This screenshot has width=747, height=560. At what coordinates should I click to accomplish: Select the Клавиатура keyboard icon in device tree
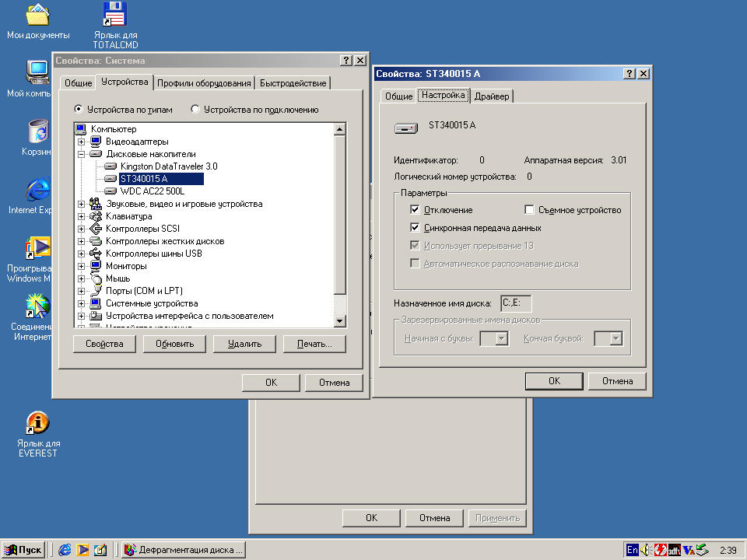[95, 216]
